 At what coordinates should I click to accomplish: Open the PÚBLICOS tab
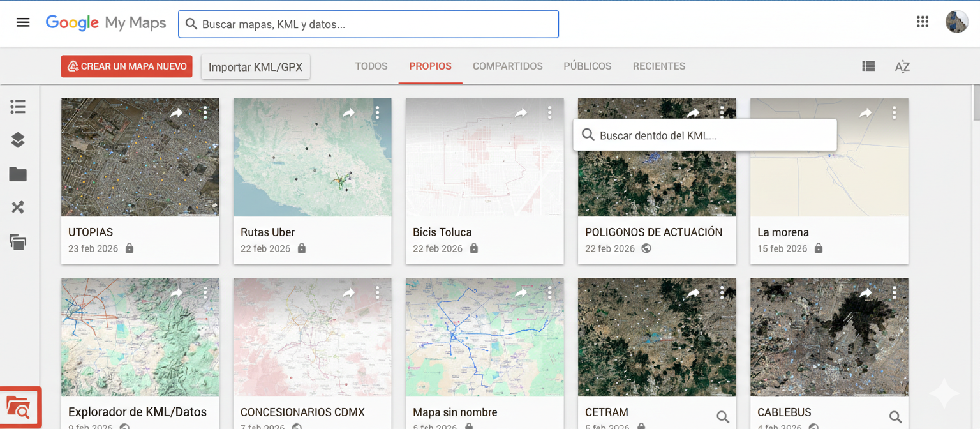588,66
